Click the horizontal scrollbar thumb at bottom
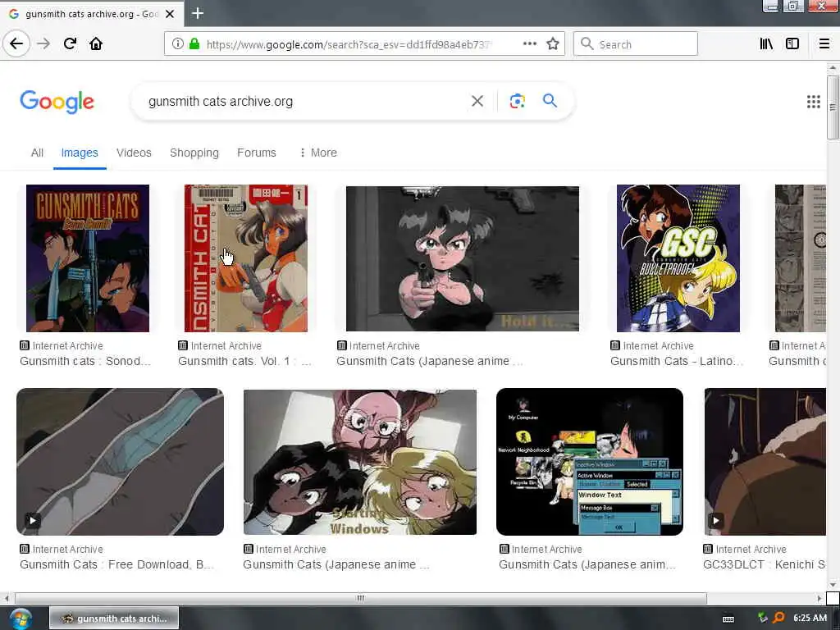 (361, 598)
